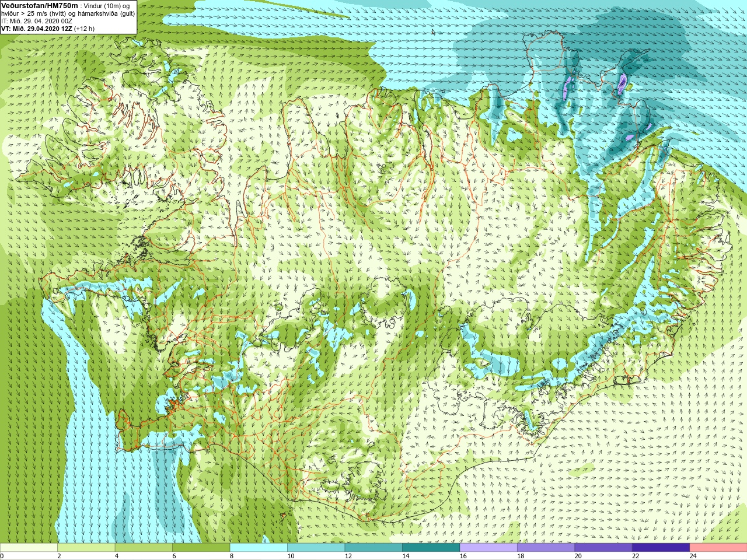The height and width of the screenshot is (560, 747).
Task: Click the '(+12 h)' forecast offset text
Action: coord(84,29)
